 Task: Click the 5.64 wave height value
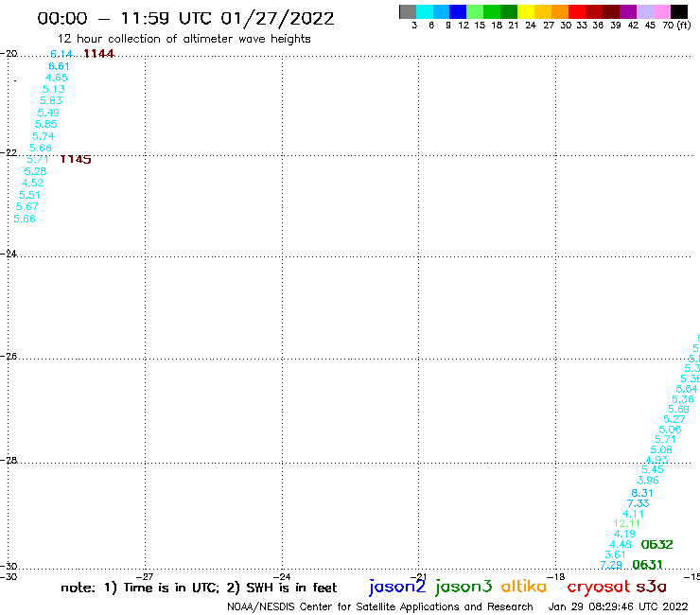pyautogui.click(x=687, y=389)
